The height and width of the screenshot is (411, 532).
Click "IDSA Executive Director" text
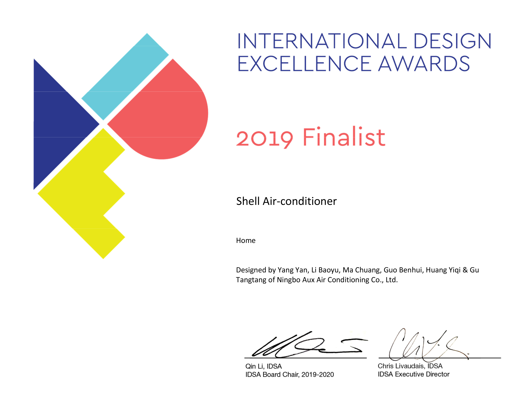[414, 374]
